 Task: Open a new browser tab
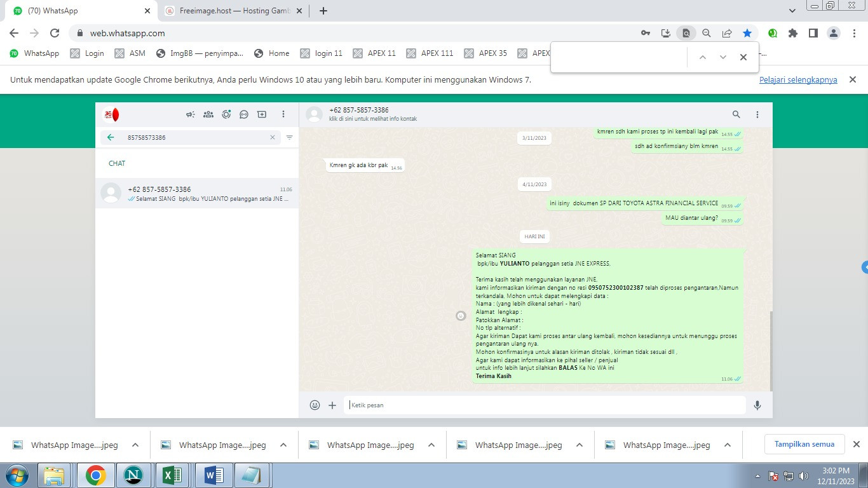tap(323, 11)
